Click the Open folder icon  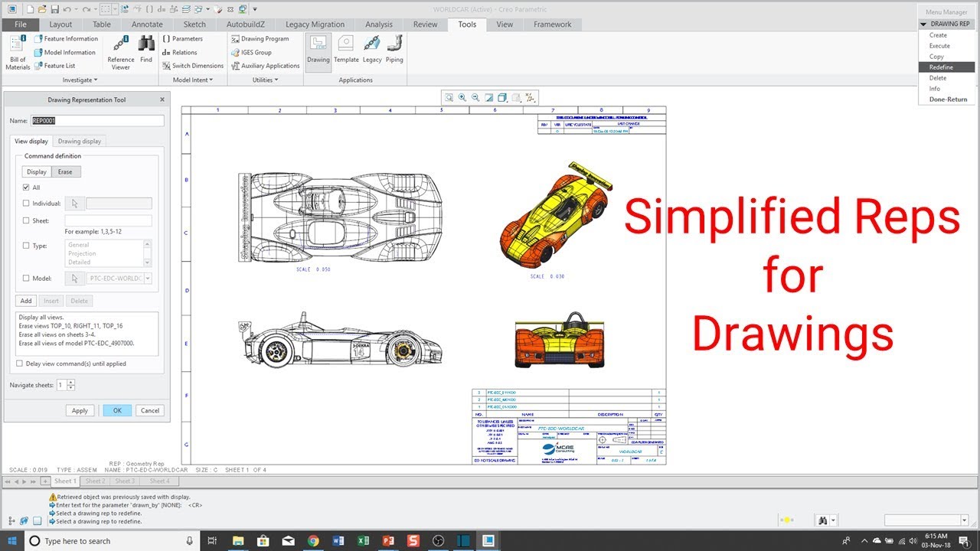42,9
